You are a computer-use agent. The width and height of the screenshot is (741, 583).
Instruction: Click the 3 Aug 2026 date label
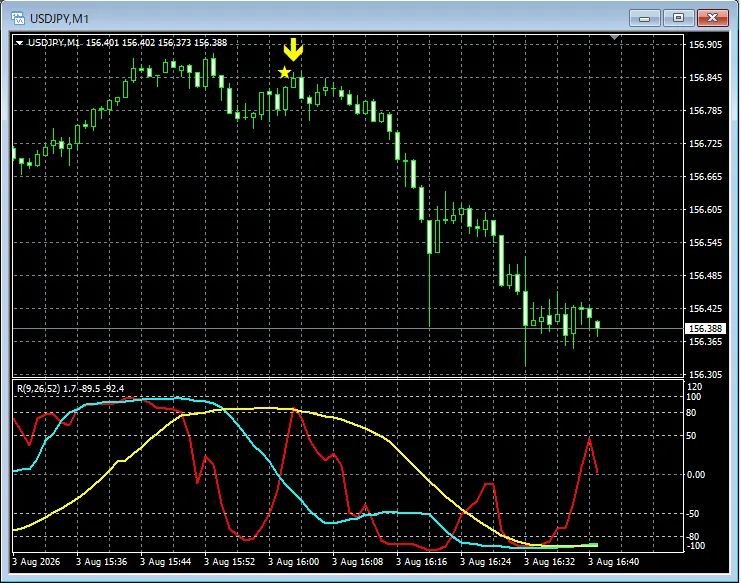point(36,562)
